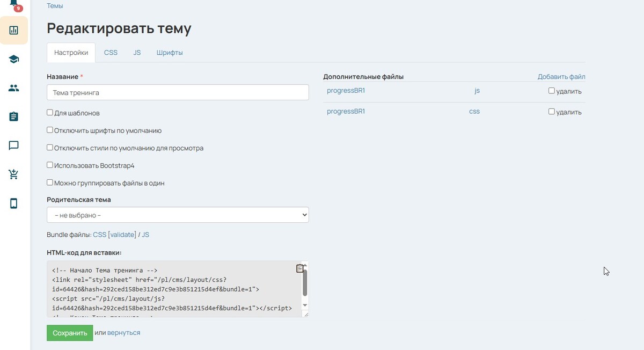Image resolution: width=644 pixels, height=350 pixels.
Task: Open the sales shopping cart icon
Action: (14, 174)
